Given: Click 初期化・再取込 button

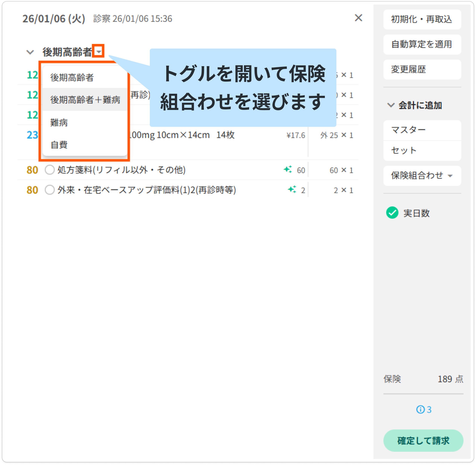Looking at the screenshot, I should [422, 19].
